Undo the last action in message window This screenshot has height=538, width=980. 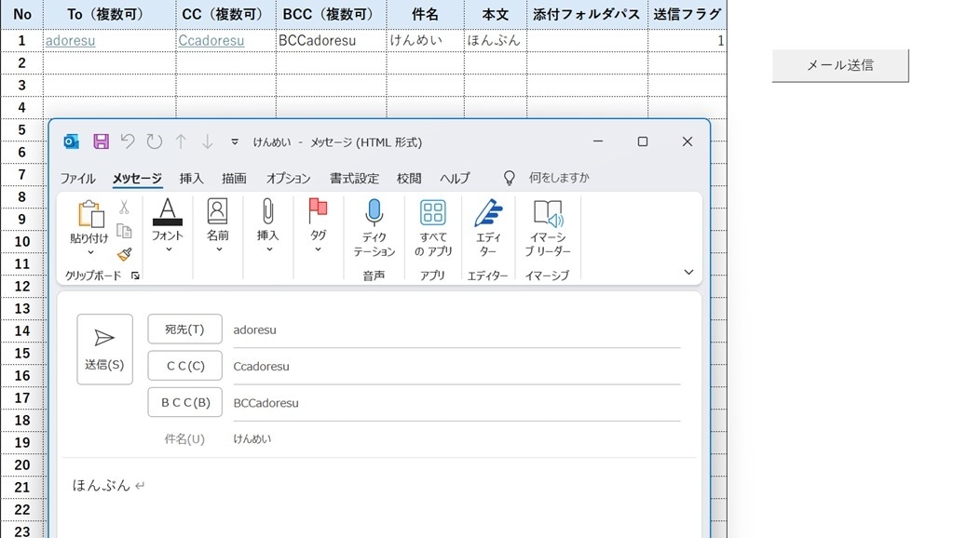(128, 141)
